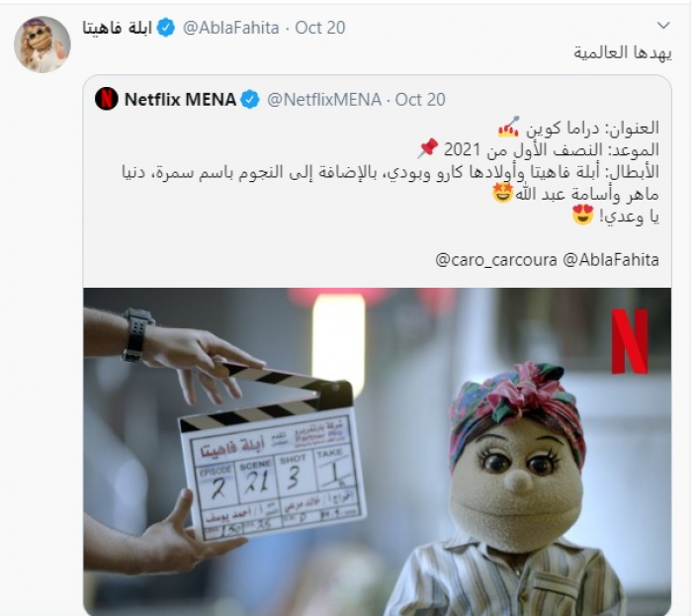Click the red Netflix N logo on image
The height and width of the screenshot is (616, 692).
630,341
